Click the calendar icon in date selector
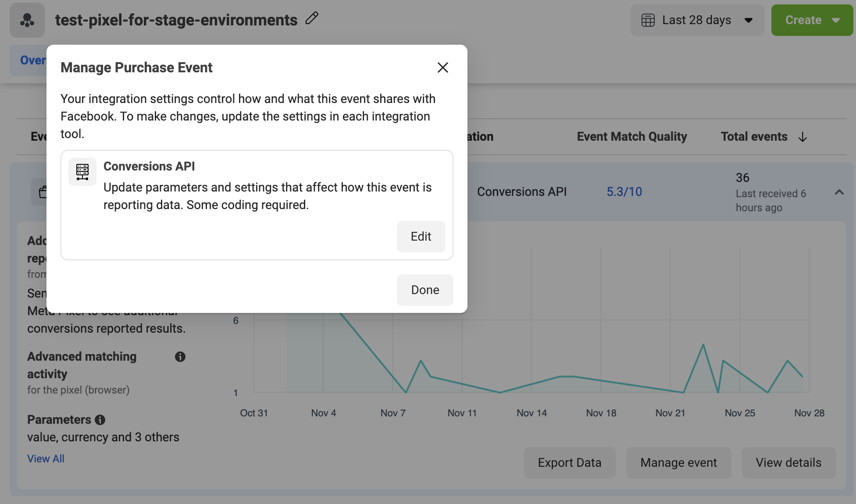 (648, 20)
